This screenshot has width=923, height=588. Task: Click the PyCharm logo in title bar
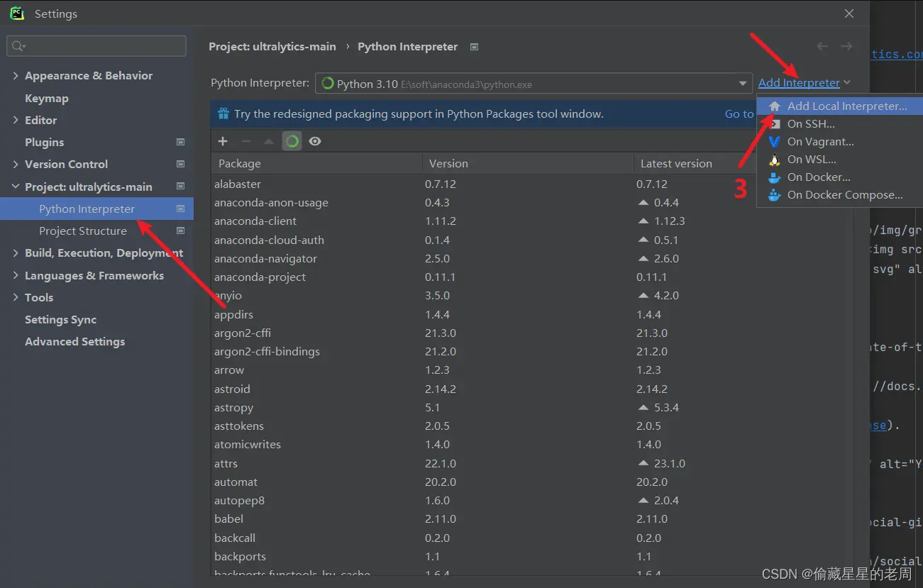(x=17, y=13)
